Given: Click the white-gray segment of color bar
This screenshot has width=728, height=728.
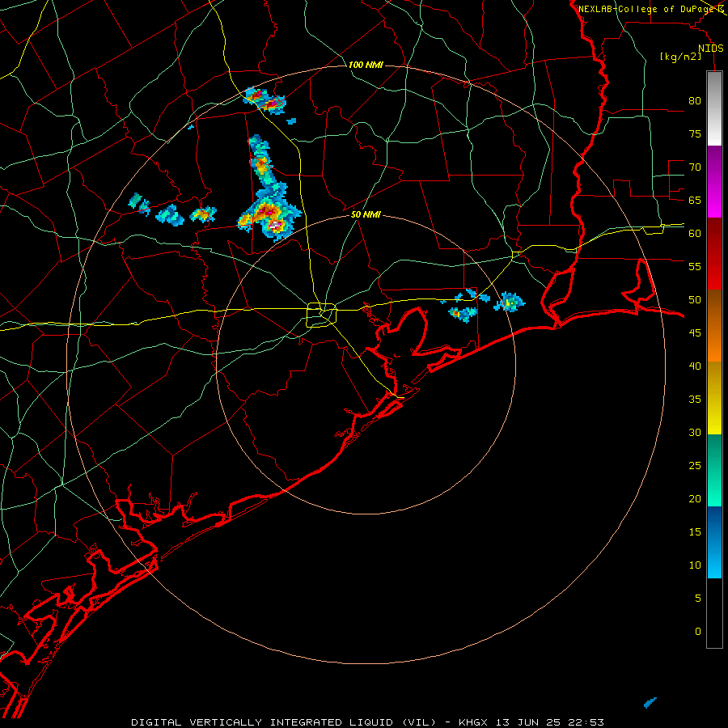Looking at the screenshot, I should click(x=714, y=108).
